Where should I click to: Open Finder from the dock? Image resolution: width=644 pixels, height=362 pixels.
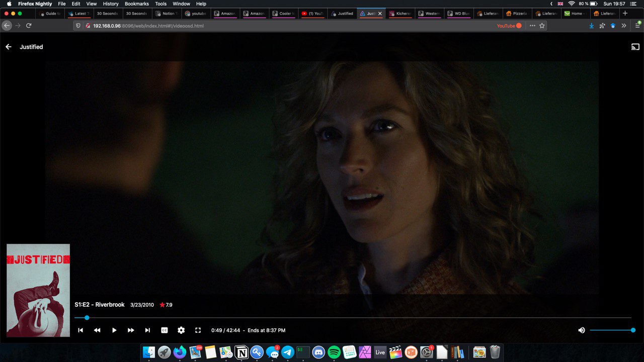(149, 352)
